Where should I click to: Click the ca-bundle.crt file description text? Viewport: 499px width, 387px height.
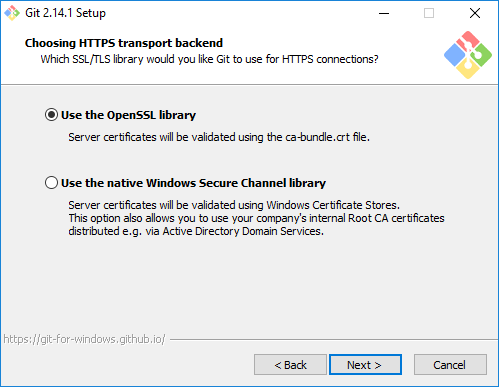[x=219, y=137]
